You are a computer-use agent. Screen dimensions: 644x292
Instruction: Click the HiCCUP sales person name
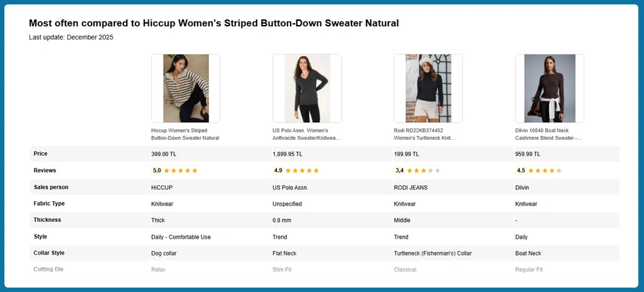162,187
